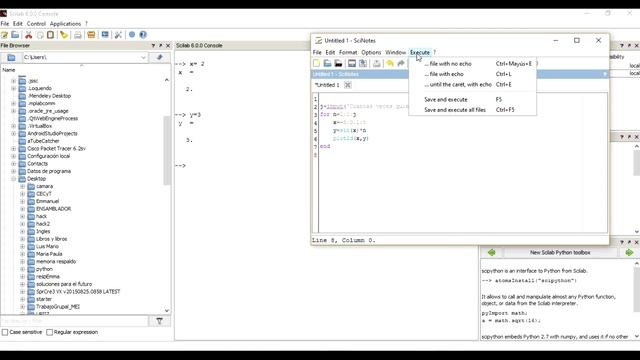This screenshot has width=640, height=360.
Task: Click the Paste clipboard icon in console toolbar
Action: pos(50,35)
